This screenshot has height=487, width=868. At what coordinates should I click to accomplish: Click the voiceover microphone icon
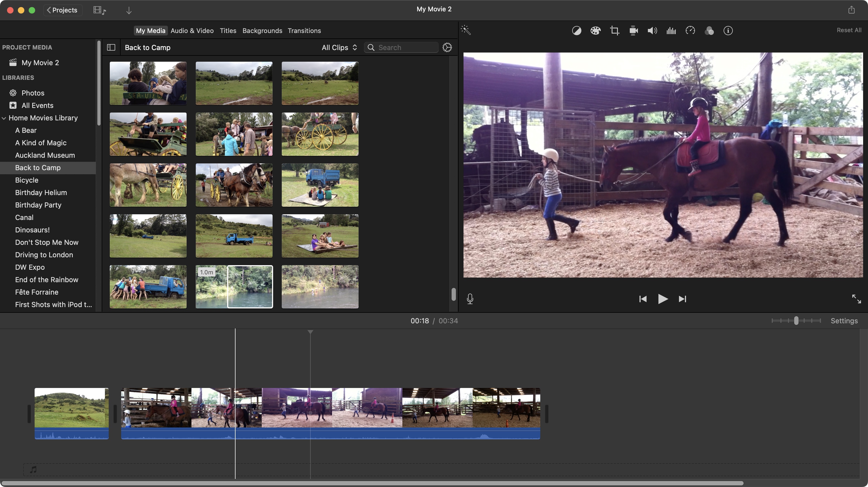[x=470, y=299]
